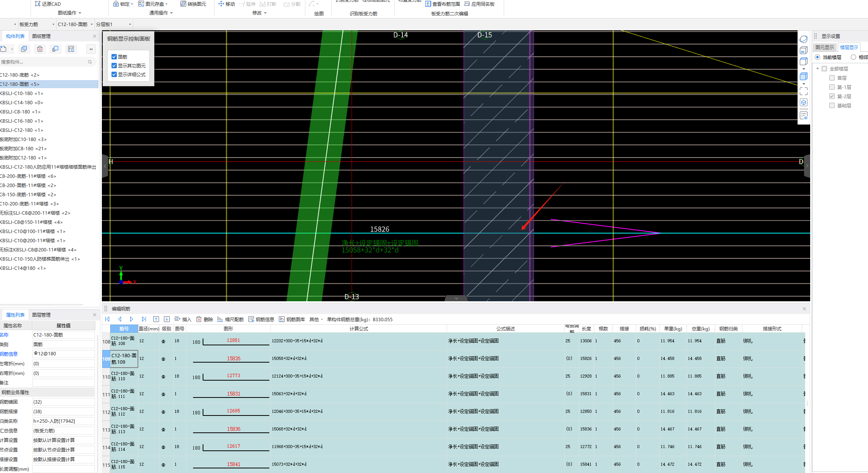Click the 缩尺配筋 button
This screenshot has height=473, width=868.
pyautogui.click(x=231, y=319)
